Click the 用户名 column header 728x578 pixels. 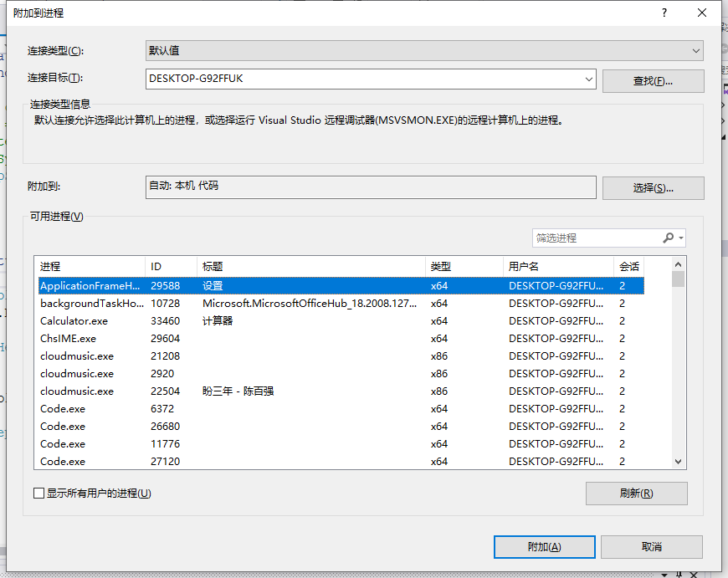(557, 267)
